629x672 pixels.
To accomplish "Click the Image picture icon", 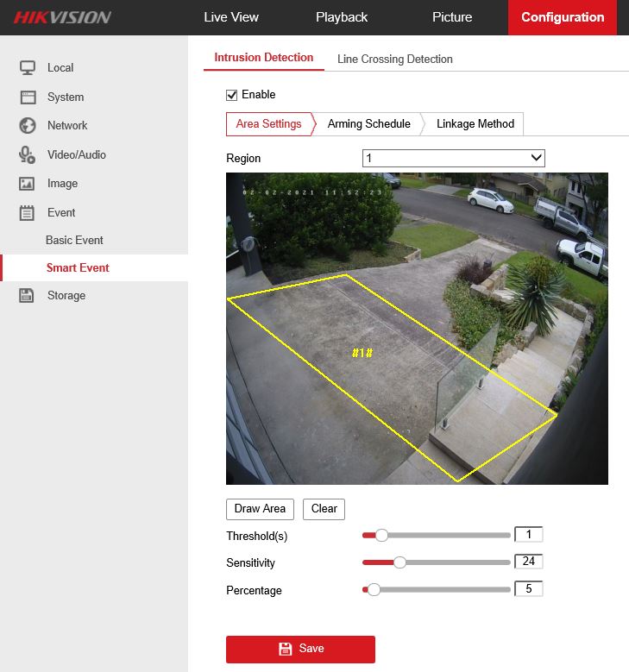I will [28, 184].
